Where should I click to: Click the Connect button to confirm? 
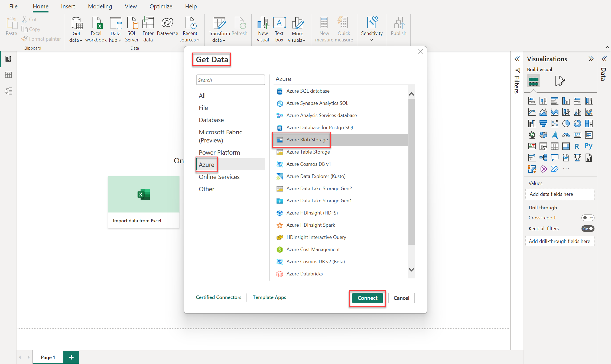367,298
